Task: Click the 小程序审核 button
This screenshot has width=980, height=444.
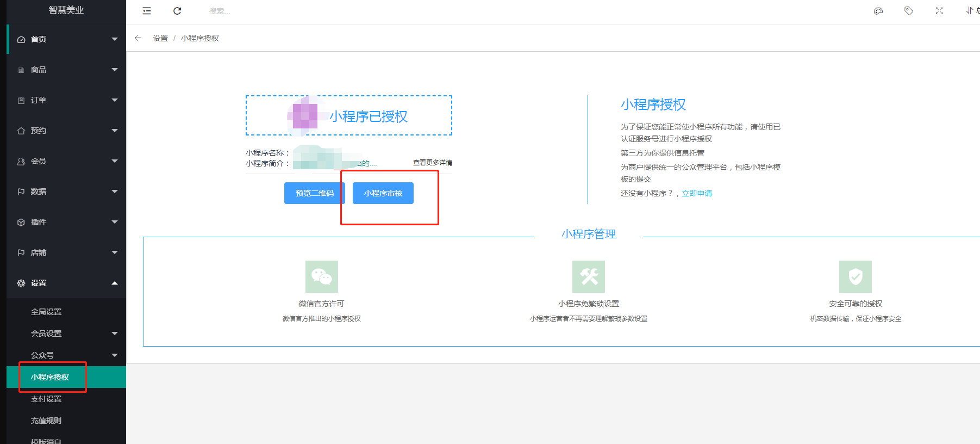Action: click(383, 193)
